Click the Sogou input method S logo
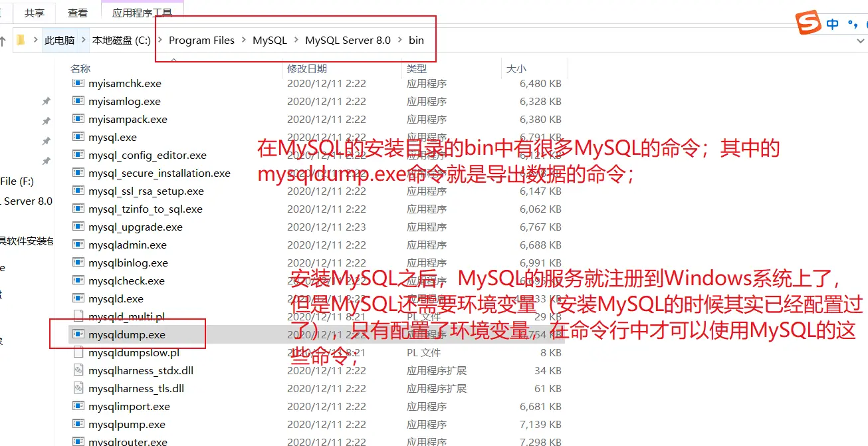Viewport: 868px width, 446px height. tap(809, 23)
